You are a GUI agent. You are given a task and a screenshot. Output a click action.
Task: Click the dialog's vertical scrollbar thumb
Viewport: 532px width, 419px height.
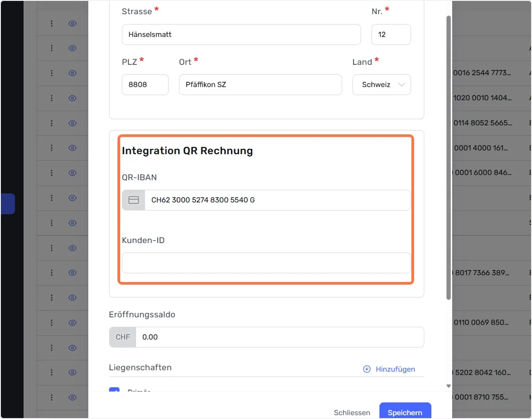point(448,157)
